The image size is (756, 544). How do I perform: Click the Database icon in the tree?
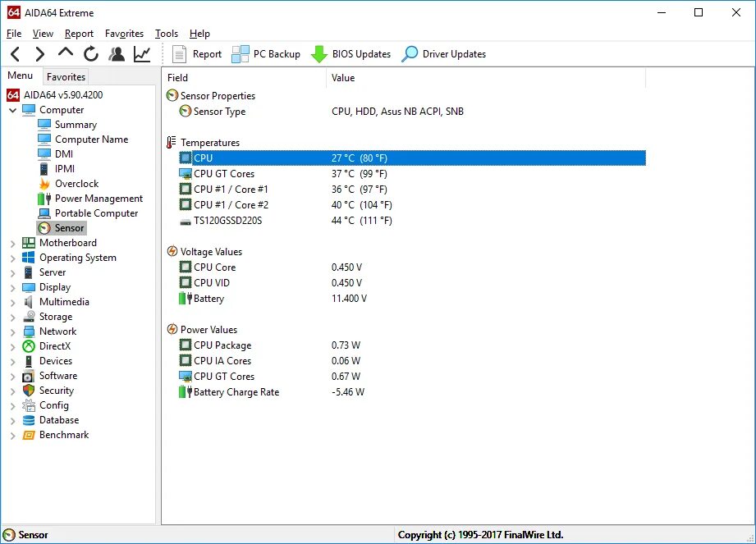click(x=29, y=420)
